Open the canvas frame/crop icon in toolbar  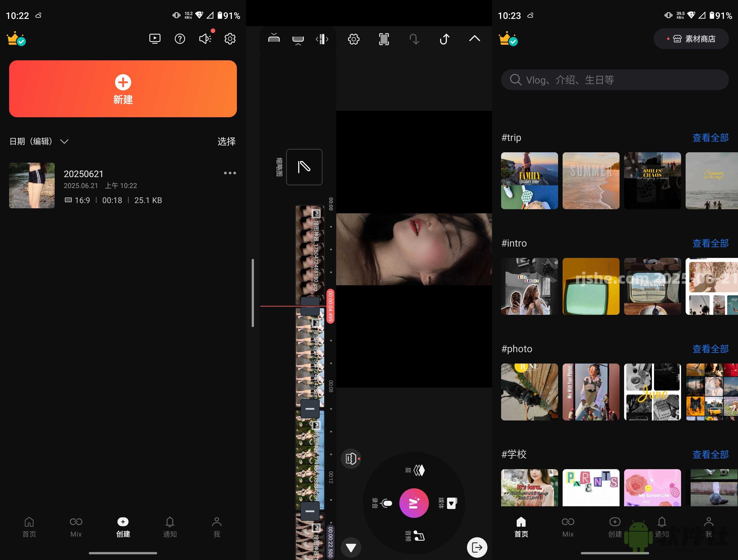(x=384, y=39)
